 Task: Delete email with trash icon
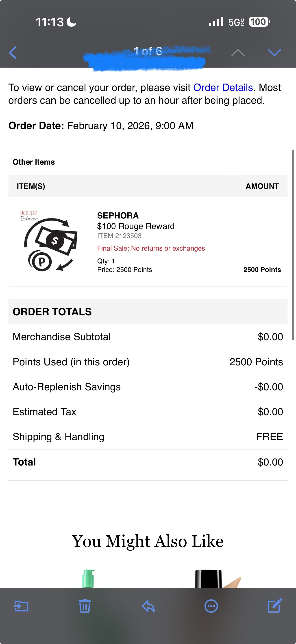click(85, 606)
